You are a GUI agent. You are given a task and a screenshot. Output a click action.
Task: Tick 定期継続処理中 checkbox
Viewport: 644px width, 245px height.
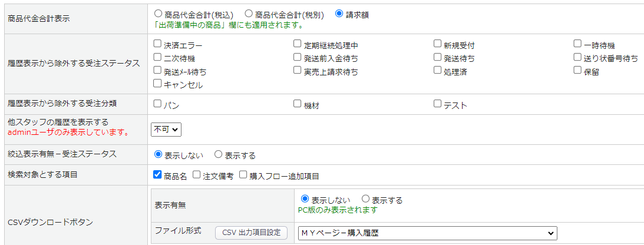(298, 44)
